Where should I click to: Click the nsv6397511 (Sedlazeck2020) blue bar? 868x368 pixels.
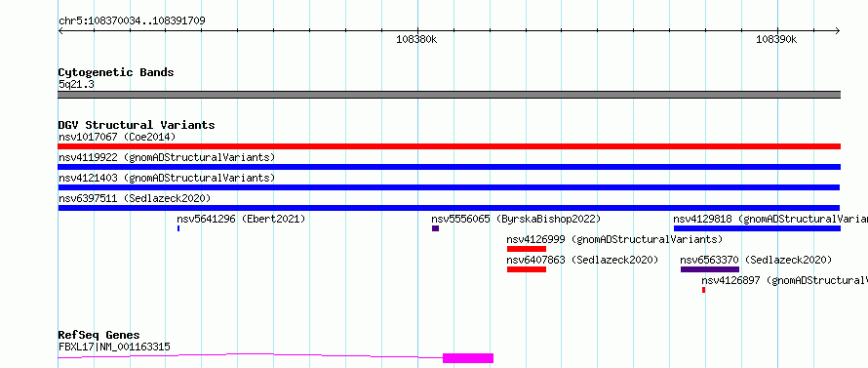click(449, 208)
